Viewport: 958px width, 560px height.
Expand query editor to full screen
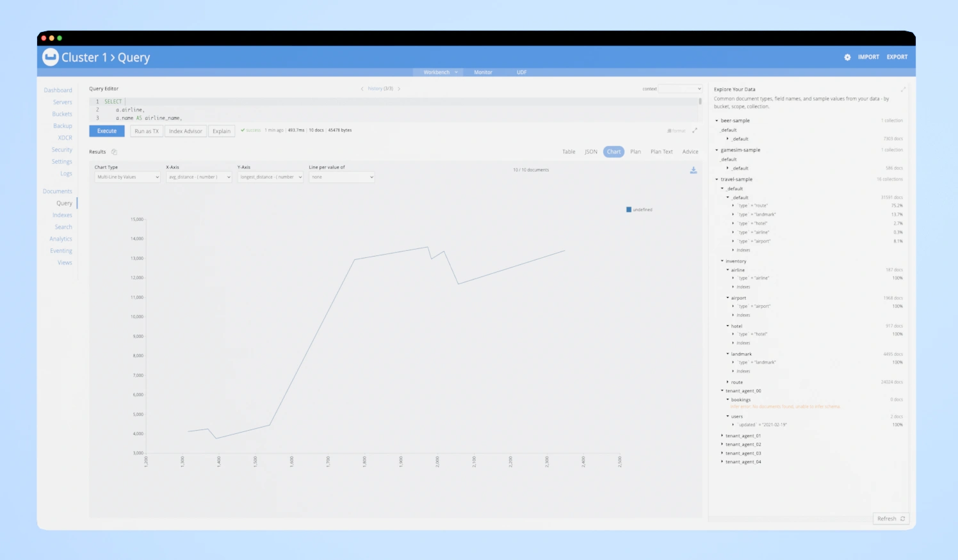(x=695, y=131)
